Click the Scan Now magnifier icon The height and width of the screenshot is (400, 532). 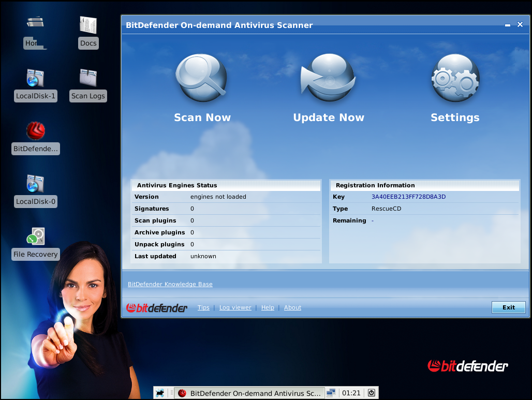(201, 78)
